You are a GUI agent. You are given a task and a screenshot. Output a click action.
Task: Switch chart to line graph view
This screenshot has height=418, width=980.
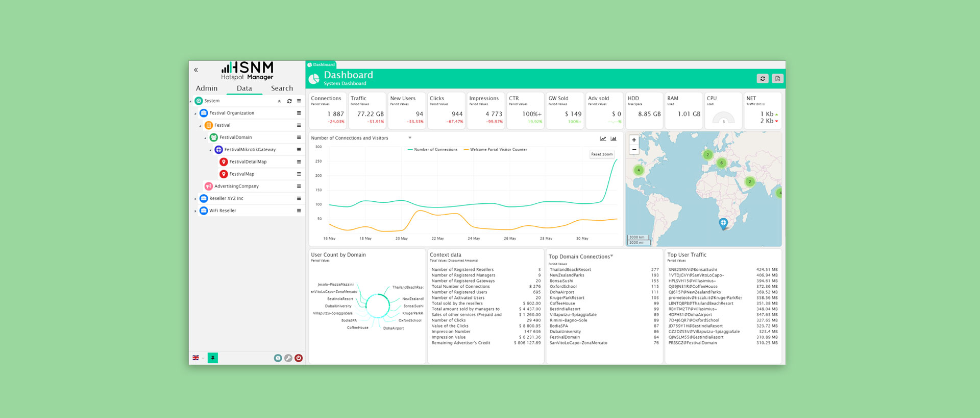coord(603,138)
